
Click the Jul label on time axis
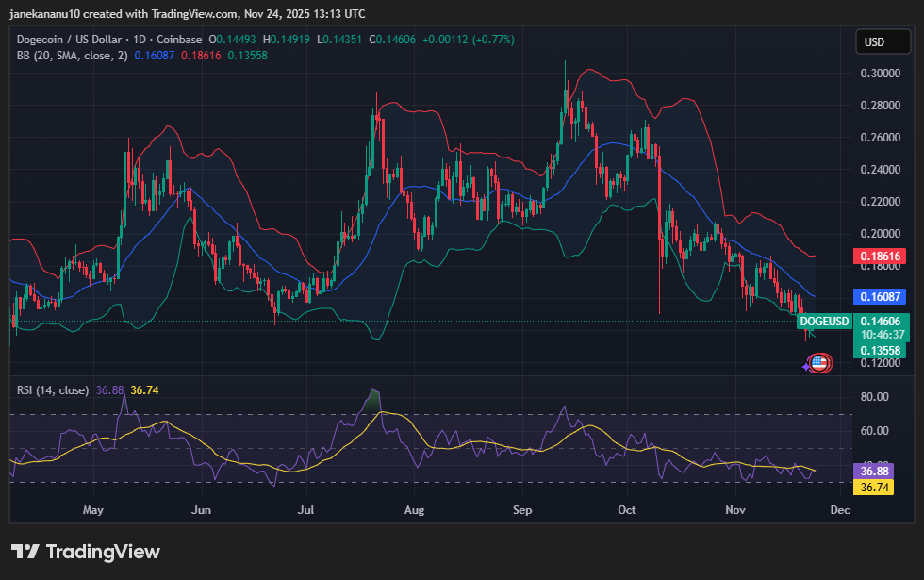305,510
